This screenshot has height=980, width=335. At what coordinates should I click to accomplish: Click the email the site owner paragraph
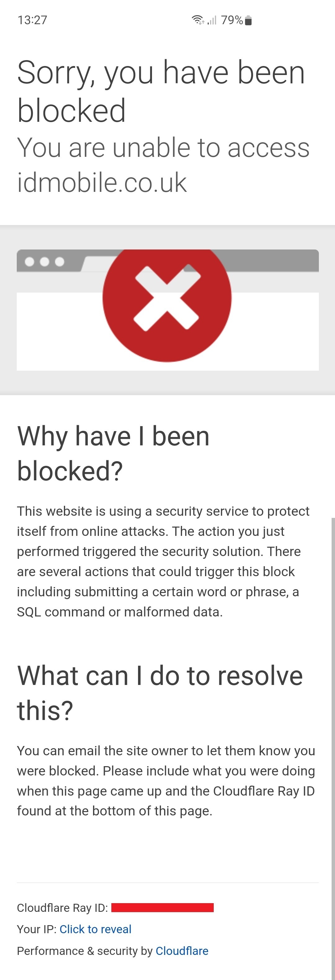[x=166, y=781]
